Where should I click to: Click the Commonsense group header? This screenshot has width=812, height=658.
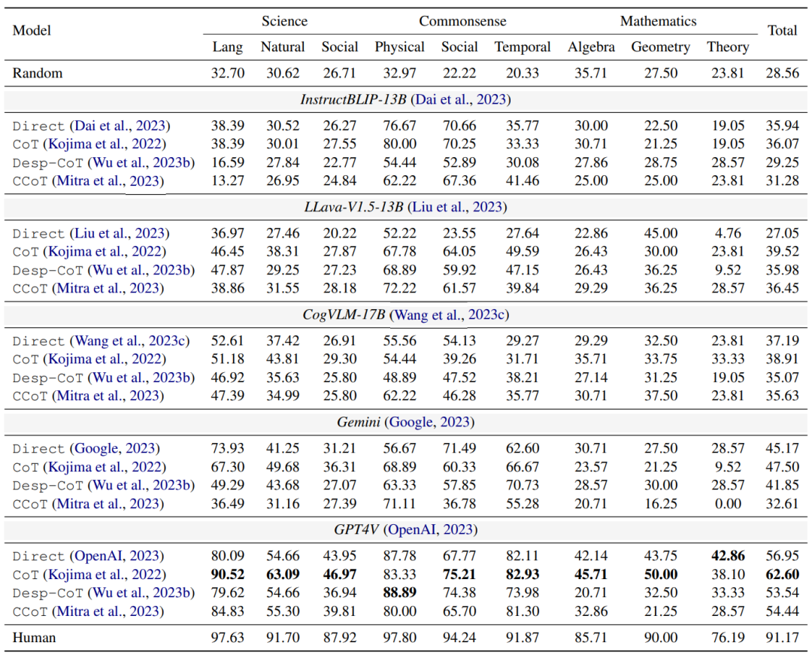tap(462, 21)
